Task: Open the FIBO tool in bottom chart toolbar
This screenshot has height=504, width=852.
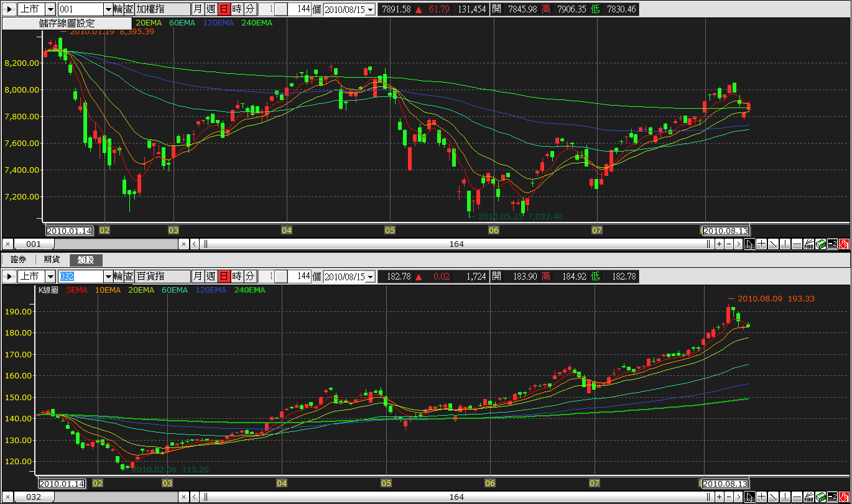Action: pyautogui.click(x=808, y=497)
